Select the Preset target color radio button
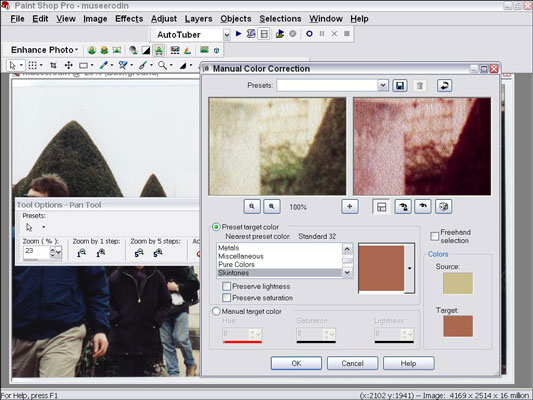This screenshot has width=533, height=400. click(216, 227)
